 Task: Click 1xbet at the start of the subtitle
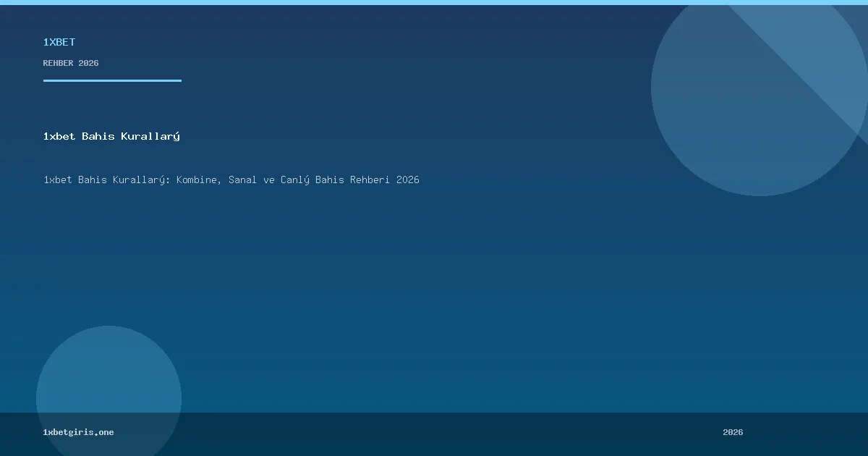tap(57, 180)
